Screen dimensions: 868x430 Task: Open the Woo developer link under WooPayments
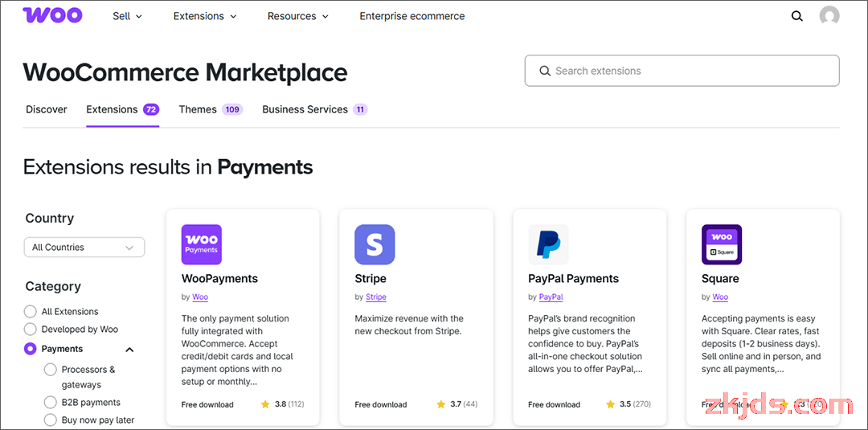[200, 297]
